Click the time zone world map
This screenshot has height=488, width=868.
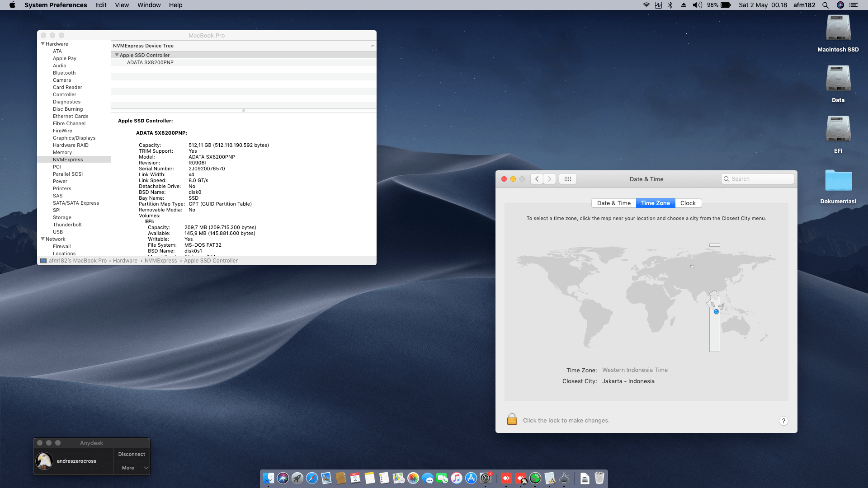[646, 297]
